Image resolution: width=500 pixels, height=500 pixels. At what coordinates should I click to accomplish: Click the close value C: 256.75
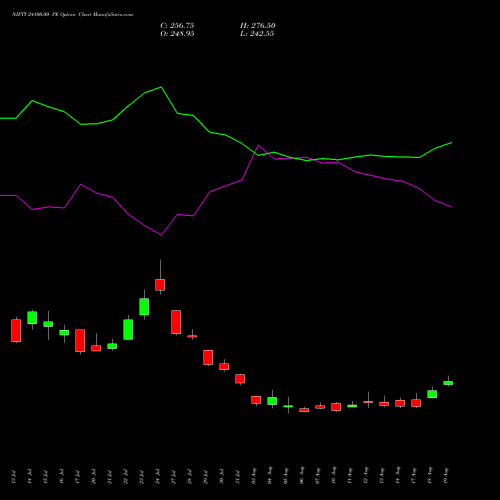click(x=177, y=26)
